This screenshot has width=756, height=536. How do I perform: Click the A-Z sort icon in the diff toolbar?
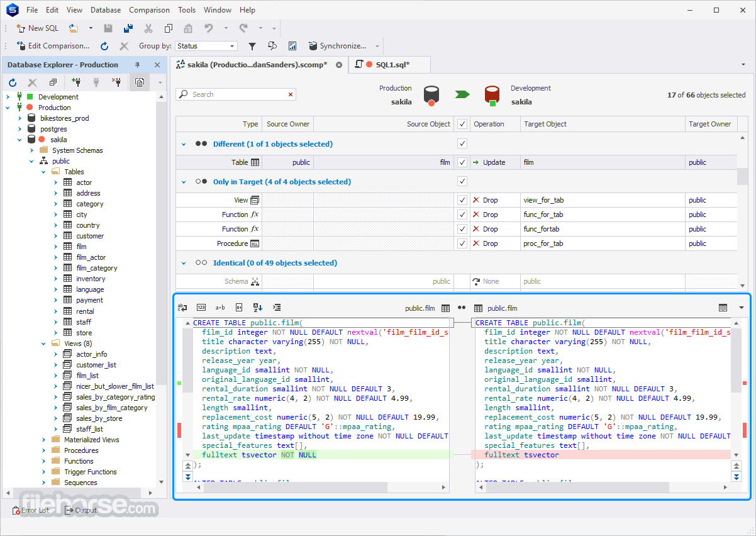258,308
